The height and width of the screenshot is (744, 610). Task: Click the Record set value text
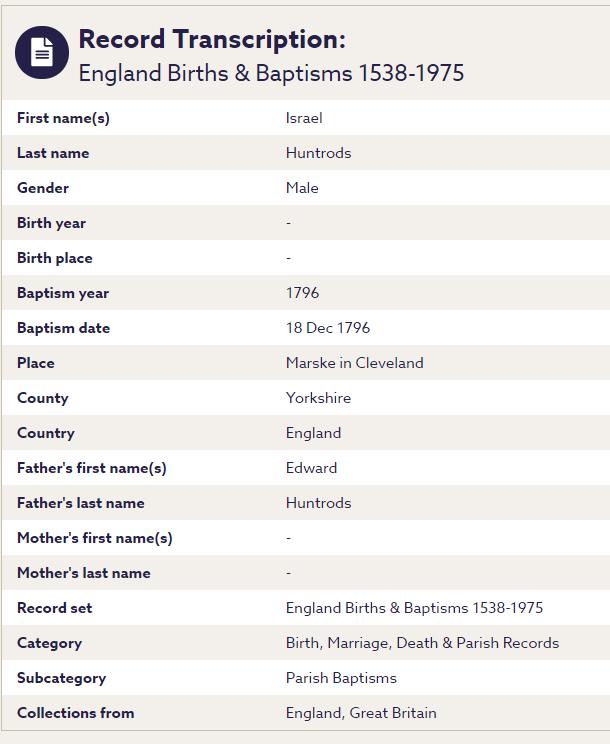[414, 608]
